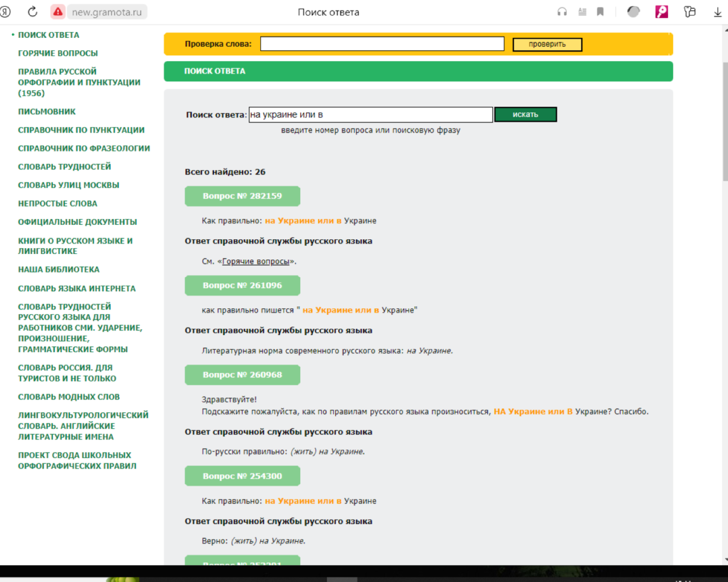Click the new.gramota.ru address field
This screenshot has width=728, height=582.
pyautogui.click(x=107, y=12)
